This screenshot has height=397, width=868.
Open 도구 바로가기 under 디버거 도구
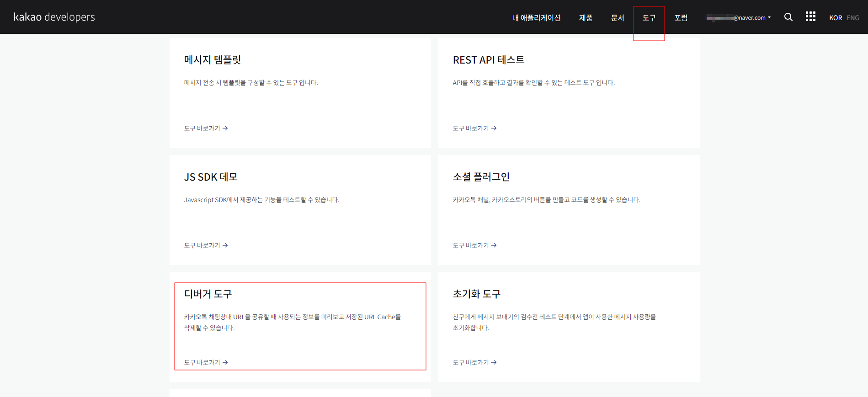(206, 363)
